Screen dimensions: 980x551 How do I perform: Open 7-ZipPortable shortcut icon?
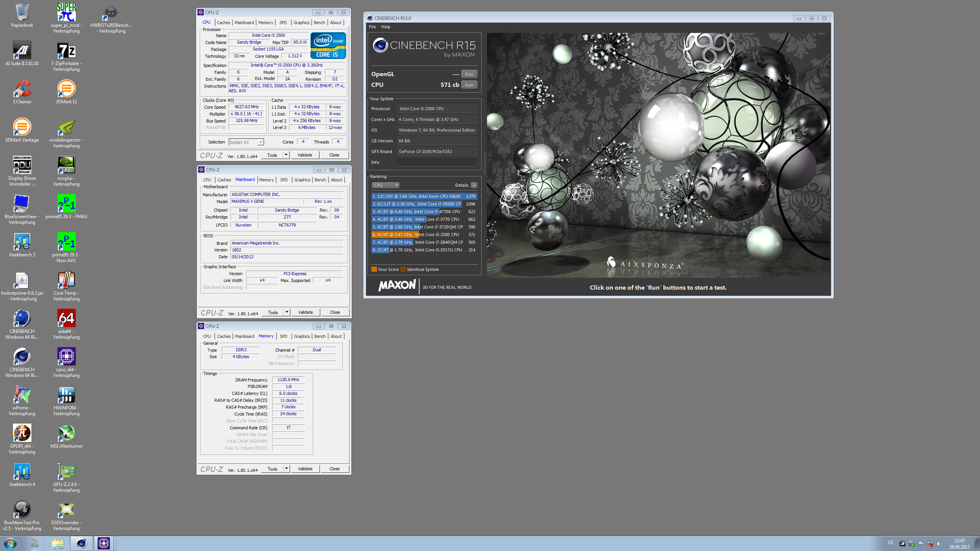[66, 56]
